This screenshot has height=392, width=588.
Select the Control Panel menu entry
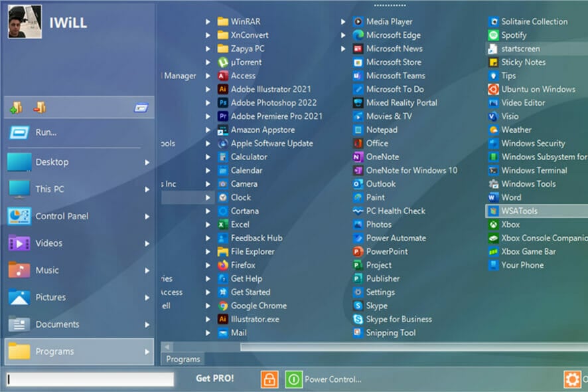79,217
